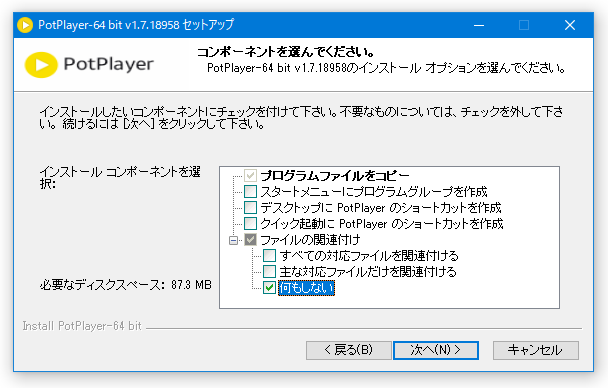Select the 何もしない label text
This screenshot has width=608, height=388.
306,288
